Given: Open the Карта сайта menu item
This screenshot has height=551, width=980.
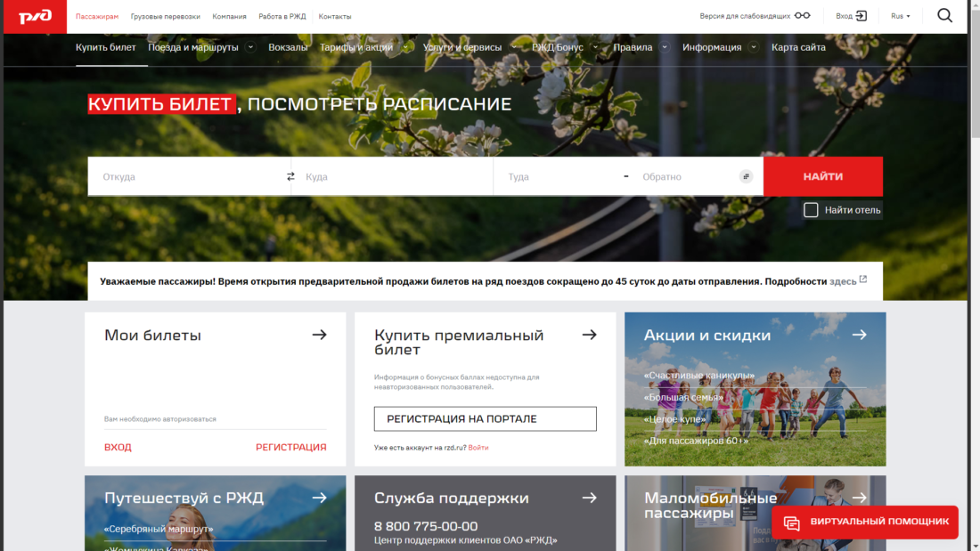Looking at the screenshot, I should 798,47.
